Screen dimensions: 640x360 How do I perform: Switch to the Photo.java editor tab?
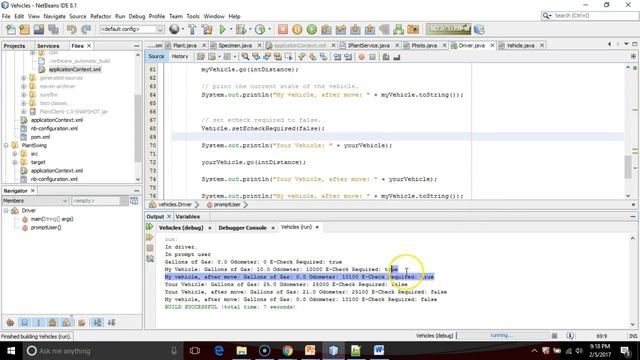tap(424, 45)
